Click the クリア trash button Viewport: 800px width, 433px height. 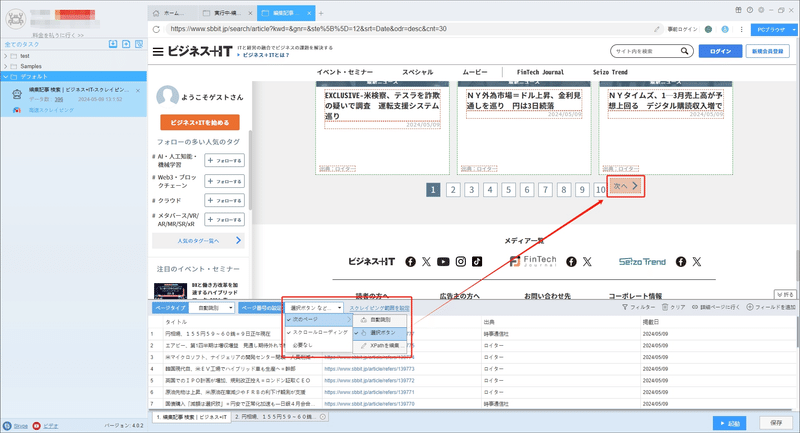coord(673,307)
